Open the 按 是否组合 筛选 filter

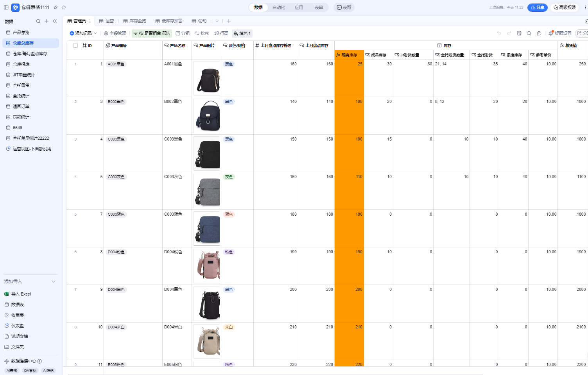pyautogui.click(x=152, y=33)
